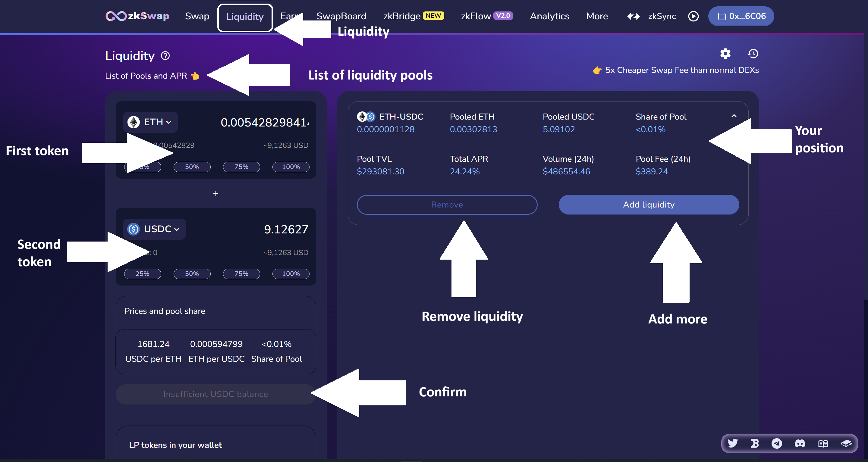Open the settings gear icon
The height and width of the screenshot is (462, 868).
point(725,54)
